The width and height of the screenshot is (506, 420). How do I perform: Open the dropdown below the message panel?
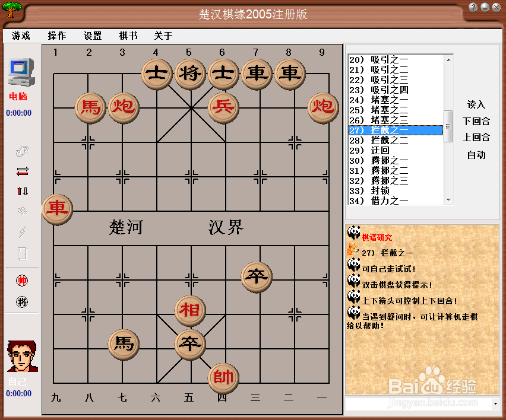495,403
